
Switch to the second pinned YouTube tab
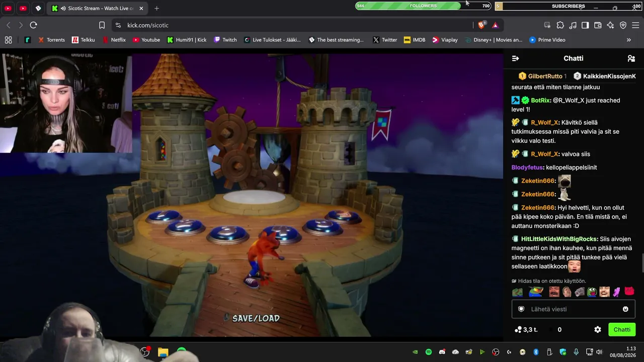(x=23, y=9)
